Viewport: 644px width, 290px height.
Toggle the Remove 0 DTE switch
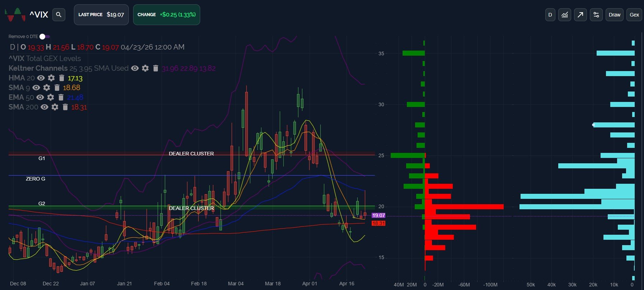[x=45, y=37]
